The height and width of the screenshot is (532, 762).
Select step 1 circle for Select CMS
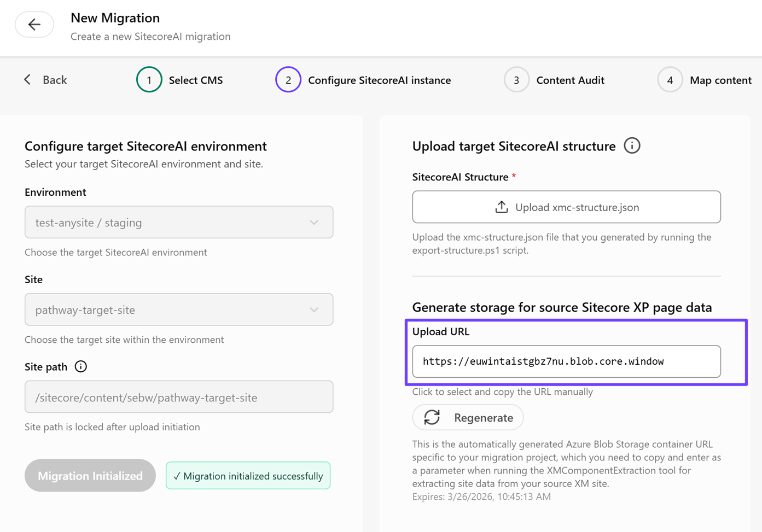coord(149,80)
